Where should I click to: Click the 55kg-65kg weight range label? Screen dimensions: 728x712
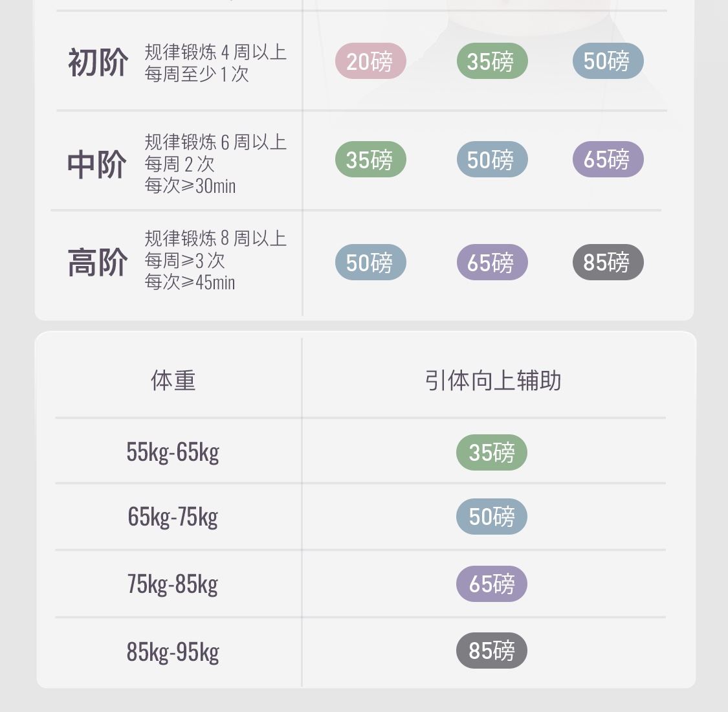click(x=173, y=452)
